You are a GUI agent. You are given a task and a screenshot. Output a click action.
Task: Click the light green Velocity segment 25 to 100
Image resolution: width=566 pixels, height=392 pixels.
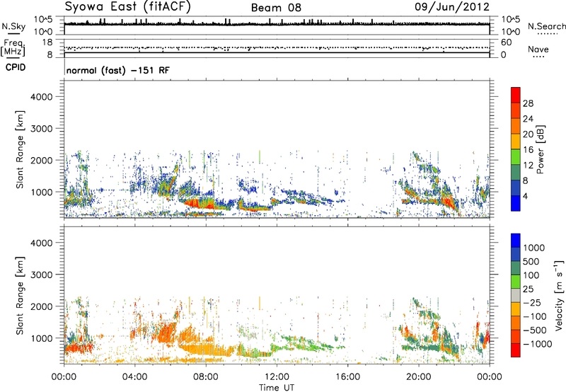[516, 282]
